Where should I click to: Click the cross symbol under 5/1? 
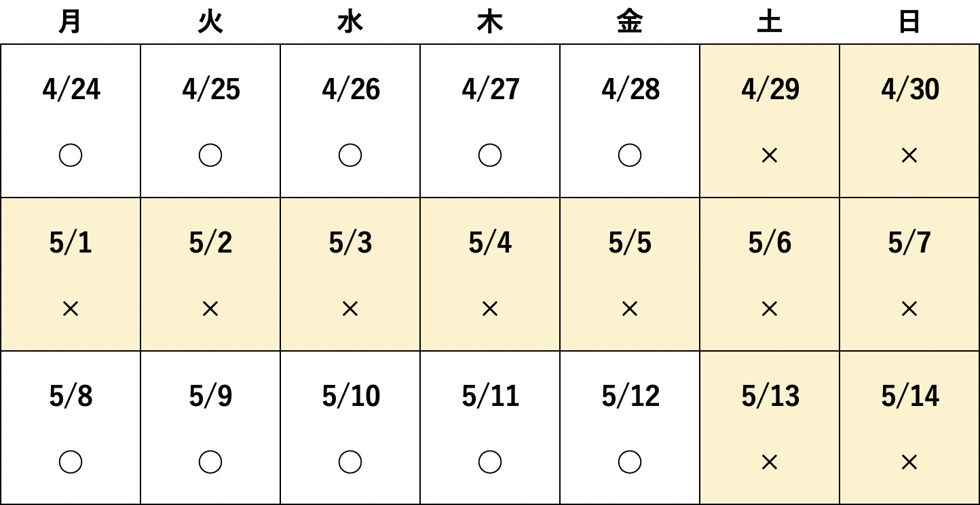[71, 310]
